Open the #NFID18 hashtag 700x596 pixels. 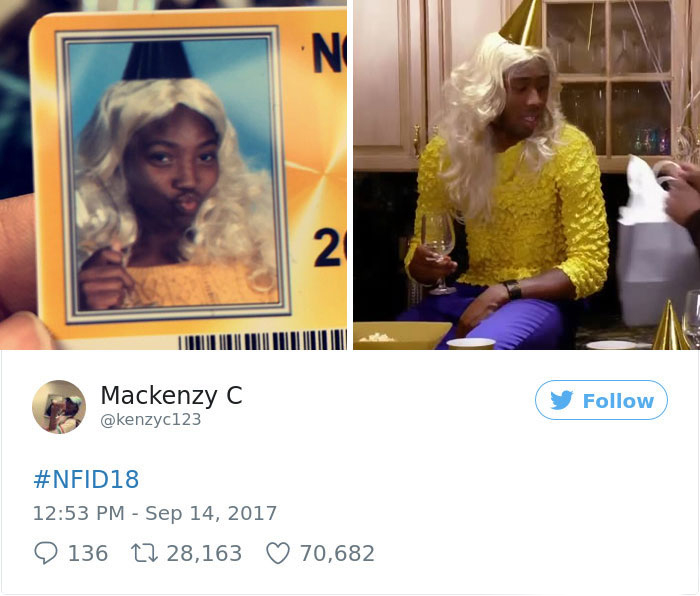[x=86, y=479]
